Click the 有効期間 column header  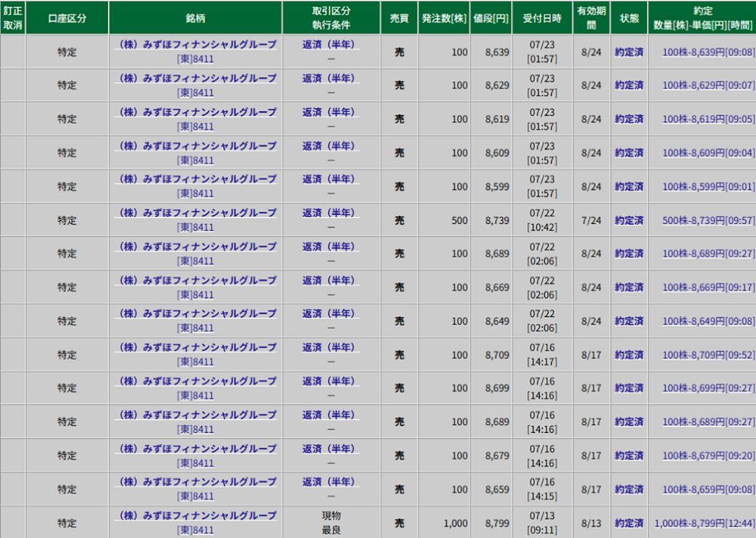[592, 18]
